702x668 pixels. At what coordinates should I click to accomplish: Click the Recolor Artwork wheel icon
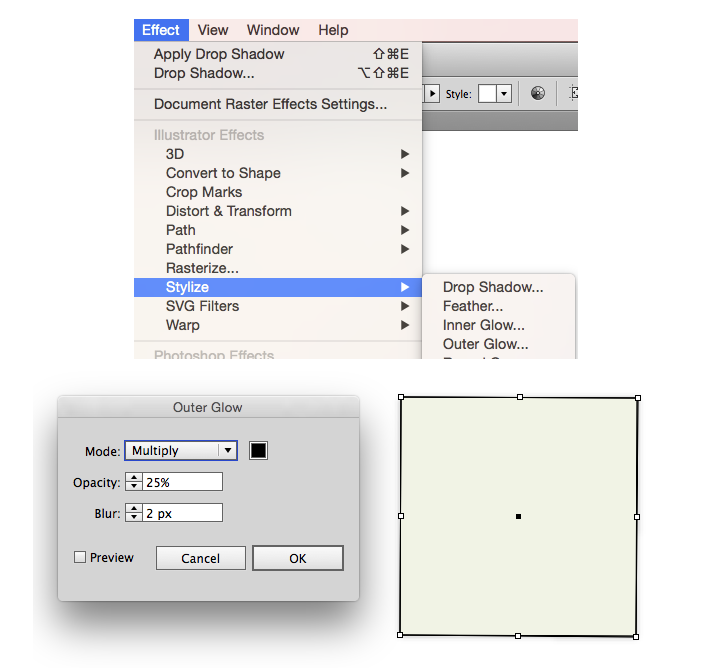point(538,93)
